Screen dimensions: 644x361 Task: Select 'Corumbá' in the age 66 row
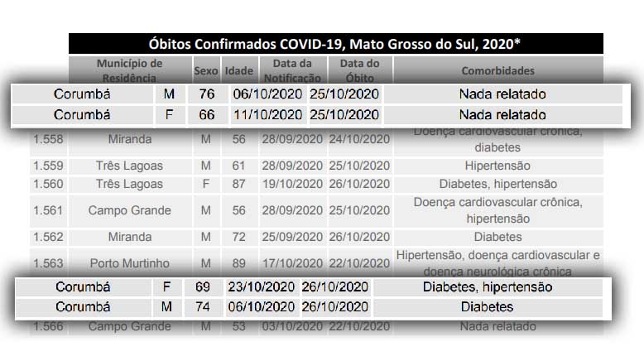click(82, 114)
